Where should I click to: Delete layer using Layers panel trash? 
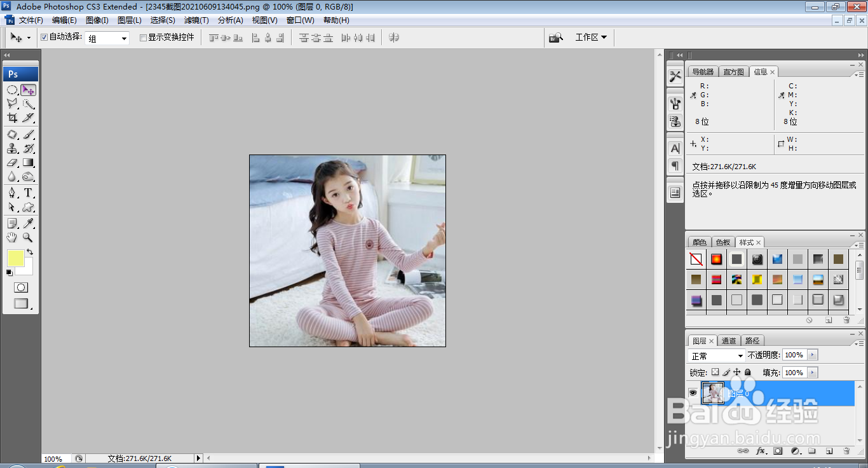click(846, 451)
